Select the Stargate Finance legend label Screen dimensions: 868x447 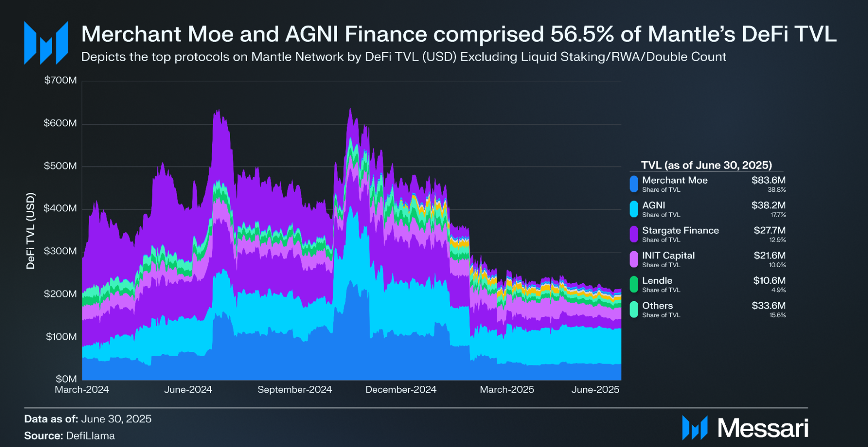point(680,231)
